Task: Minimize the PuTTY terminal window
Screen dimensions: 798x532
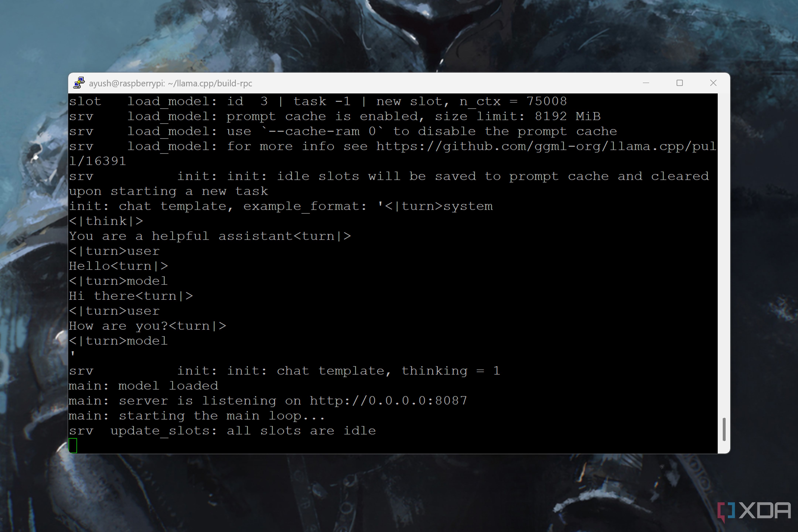Action: click(x=646, y=83)
